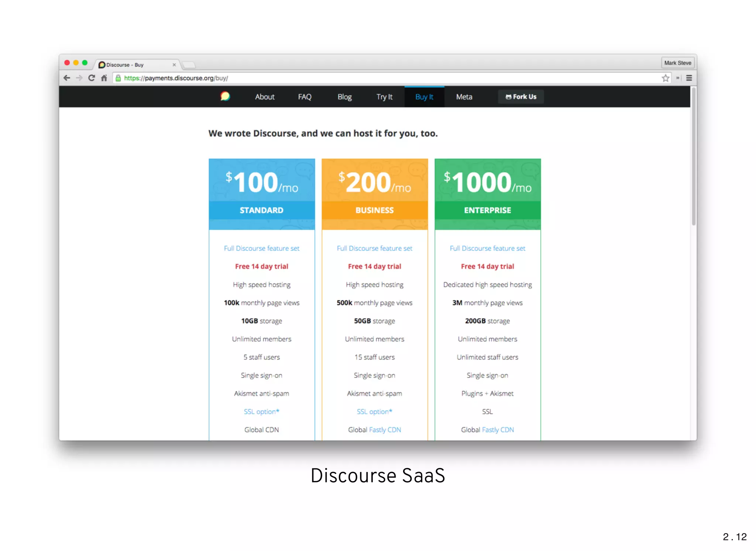756x551 pixels.
Task: Click 15 staff users text
Action: [374, 357]
